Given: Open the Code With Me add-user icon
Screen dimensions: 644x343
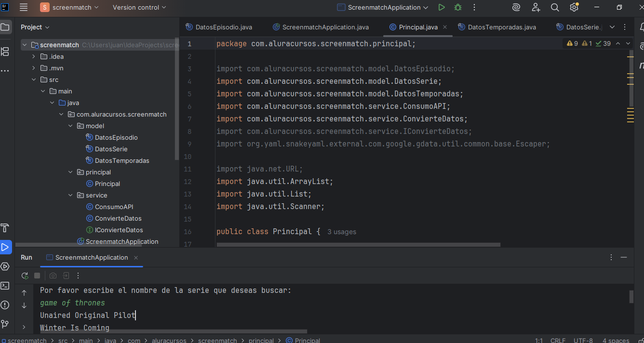Looking at the screenshot, I should [x=536, y=7].
